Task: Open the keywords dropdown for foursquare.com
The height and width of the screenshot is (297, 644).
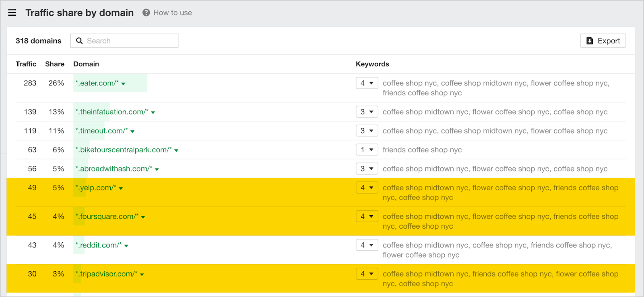Action: coord(367,217)
